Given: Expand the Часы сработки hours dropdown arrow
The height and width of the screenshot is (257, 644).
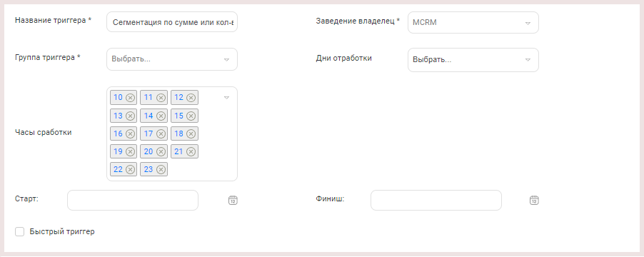Looking at the screenshot, I should (x=226, y=98).
